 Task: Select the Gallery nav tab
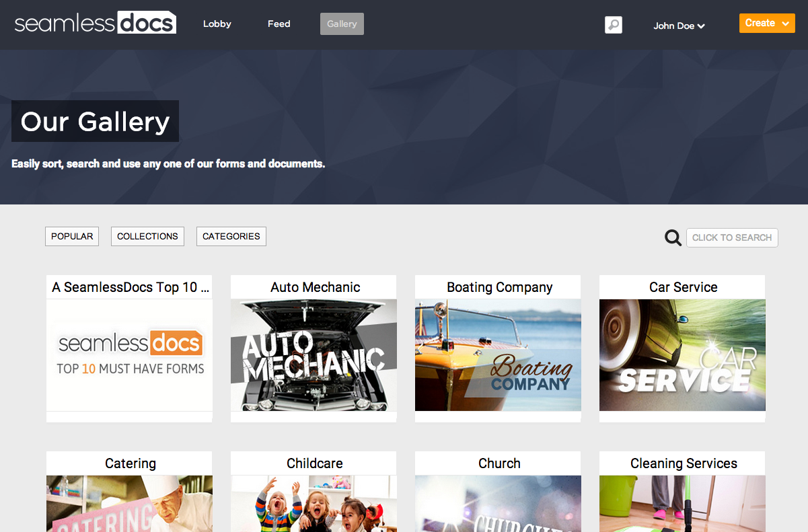342,24
